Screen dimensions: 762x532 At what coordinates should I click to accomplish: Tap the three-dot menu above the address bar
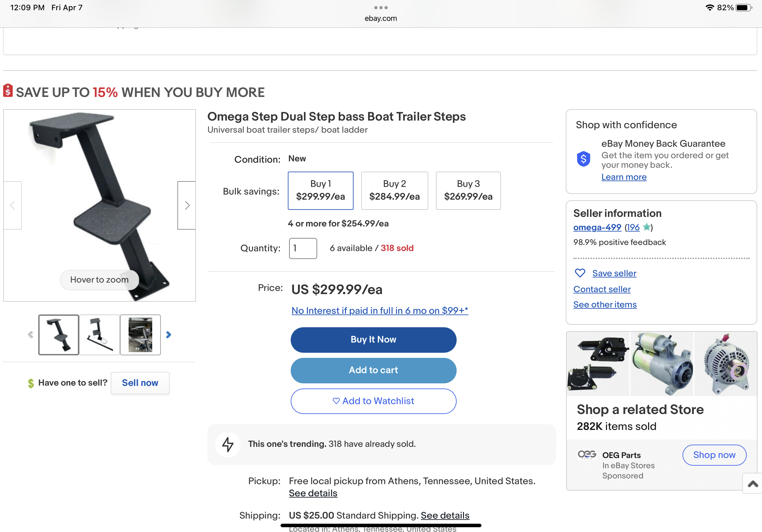pos(381,7)
